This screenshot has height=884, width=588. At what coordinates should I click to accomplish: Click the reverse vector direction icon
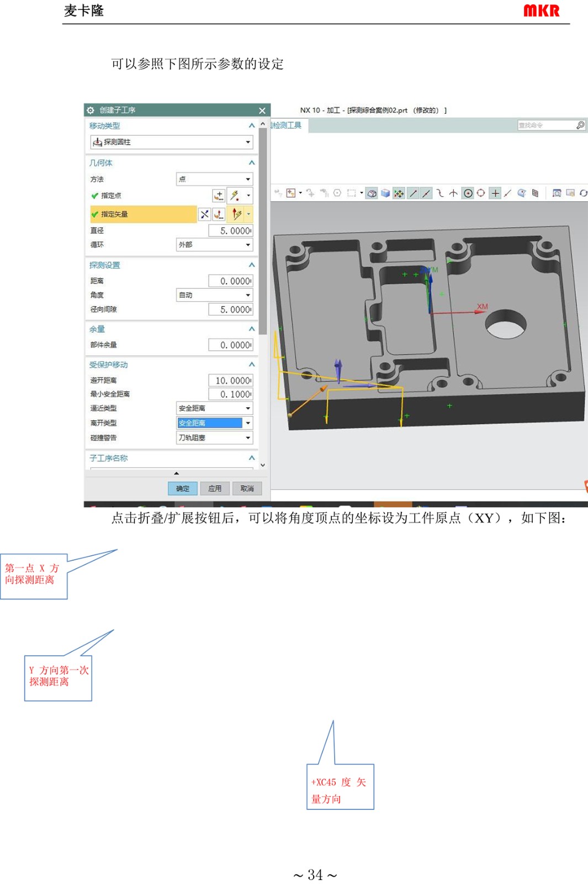(x=204, y=214)
